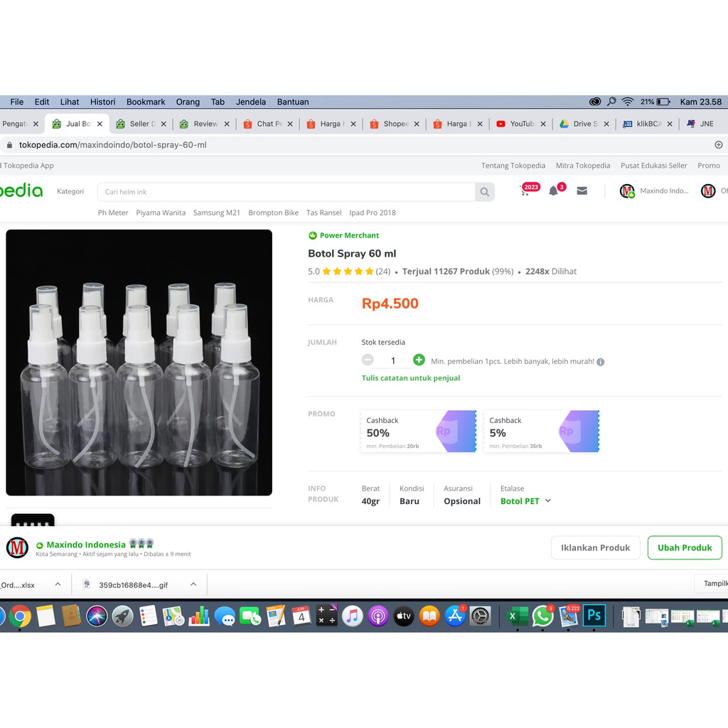Open the shopping cart icon

pos(525,191)
